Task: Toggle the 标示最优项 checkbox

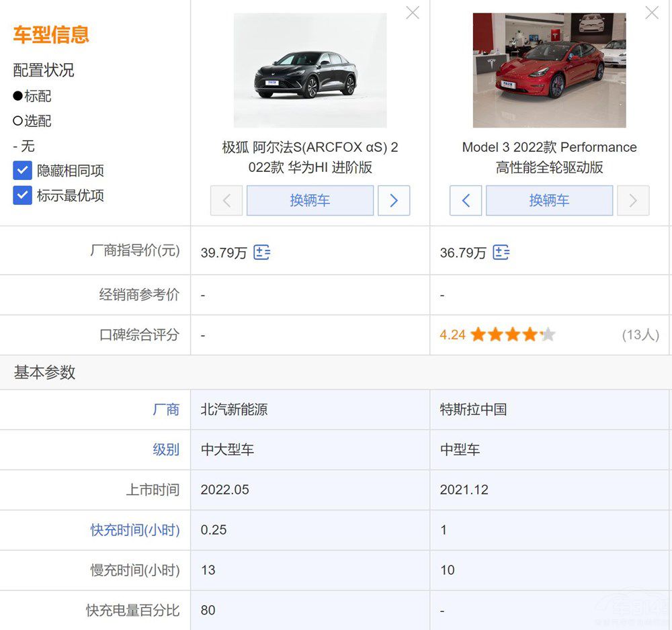Action: pos(23,195)
